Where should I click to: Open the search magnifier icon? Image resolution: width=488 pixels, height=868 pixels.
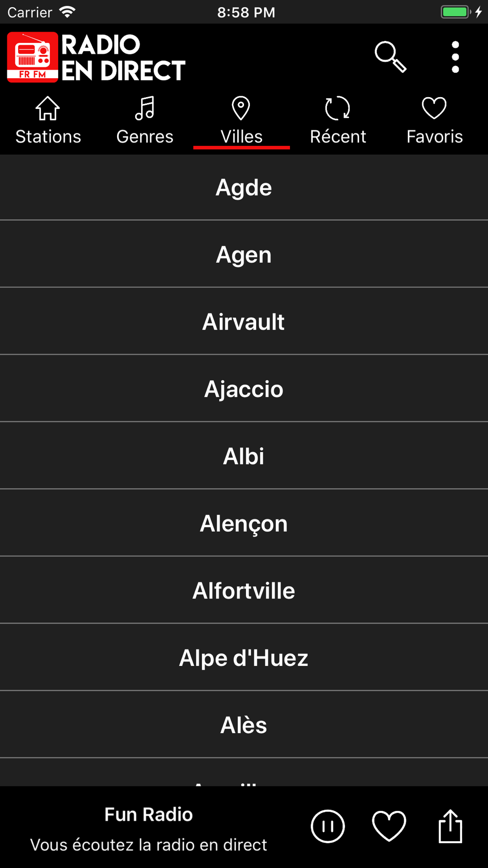point(390,57)
